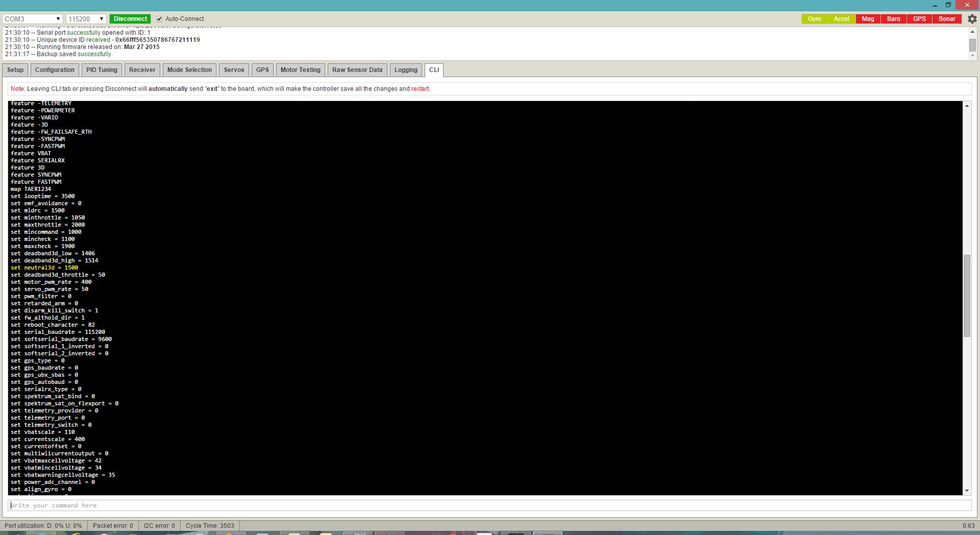Go to the Raw Sensor Data tab
Image resolution: width=980 pixels, height=535 pixels.
(357, 70)
